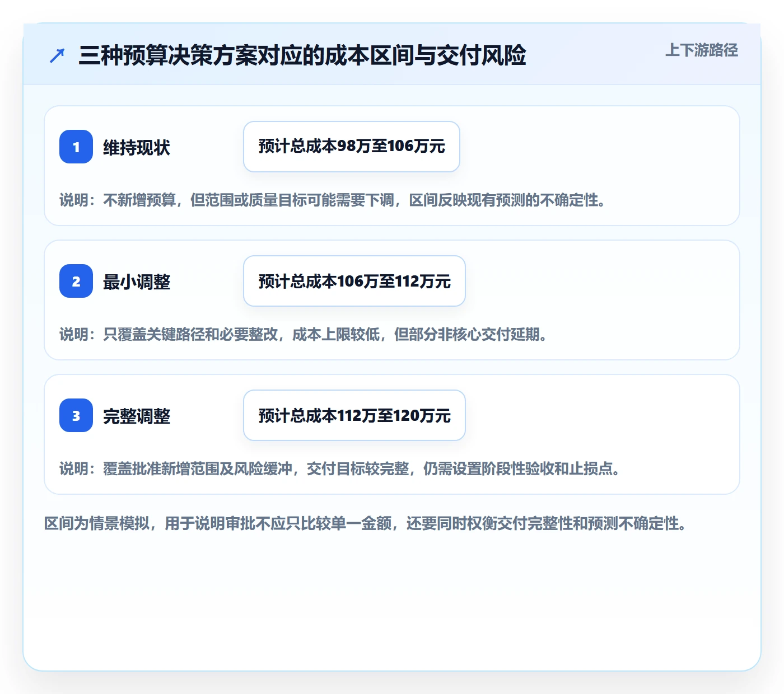784x694 pixels.
Task: Click the 上下游路径 label in the header
Action: (x=702, y=50)
